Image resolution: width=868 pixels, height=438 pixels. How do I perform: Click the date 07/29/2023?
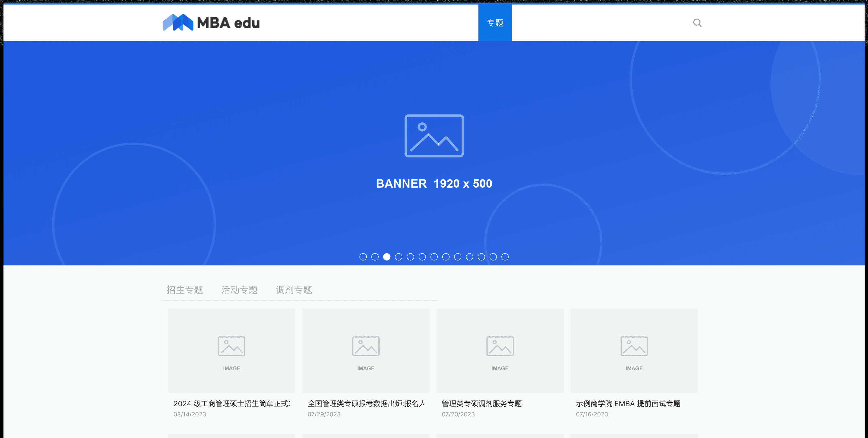[x=324, y=414]
